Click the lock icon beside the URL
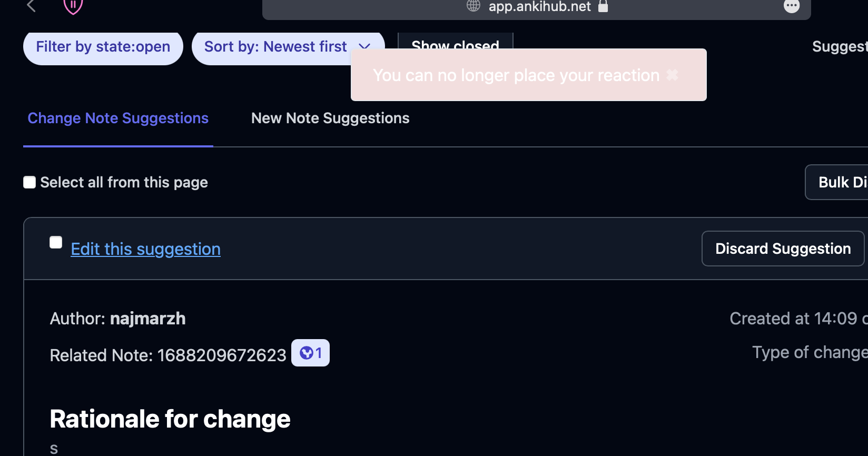Viewport: 868px width, 456px height. click(604, 6)
